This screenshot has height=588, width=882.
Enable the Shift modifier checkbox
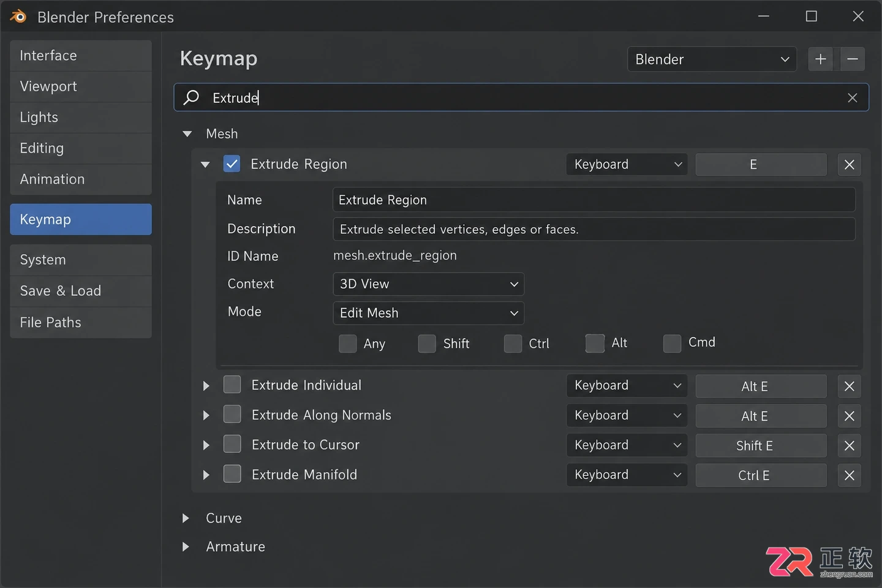(427, 344)
